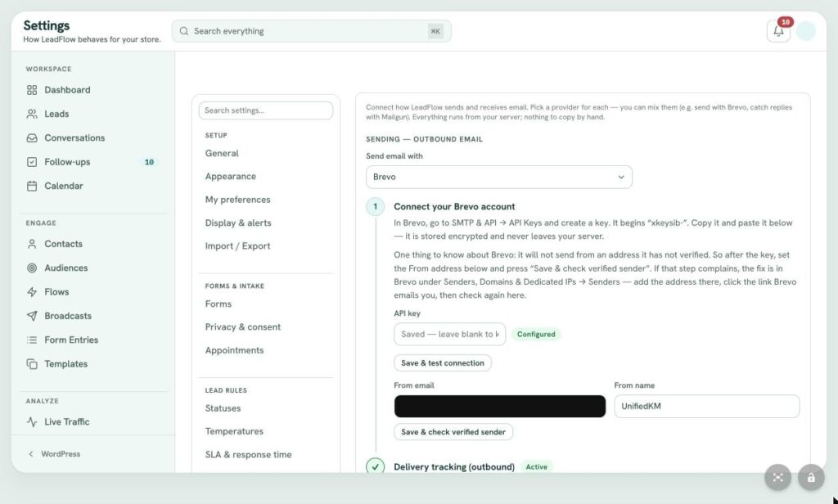Screen dimensions: 838x504
Task: Open Appointments settings
Action: coord(234,350)
